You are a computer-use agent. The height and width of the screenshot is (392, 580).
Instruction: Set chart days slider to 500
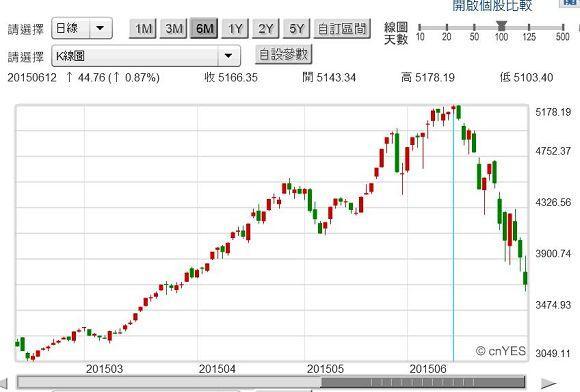tap(563, 28)
